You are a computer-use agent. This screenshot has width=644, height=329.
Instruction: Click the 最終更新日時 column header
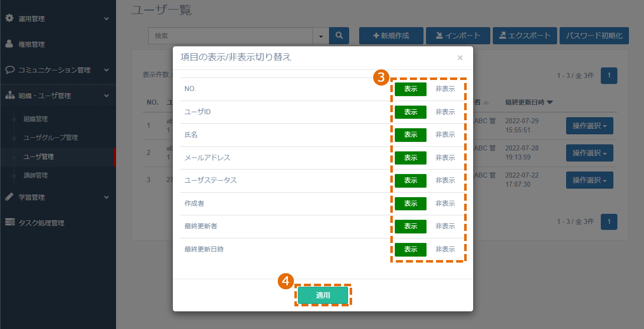(x=524, y=102)
